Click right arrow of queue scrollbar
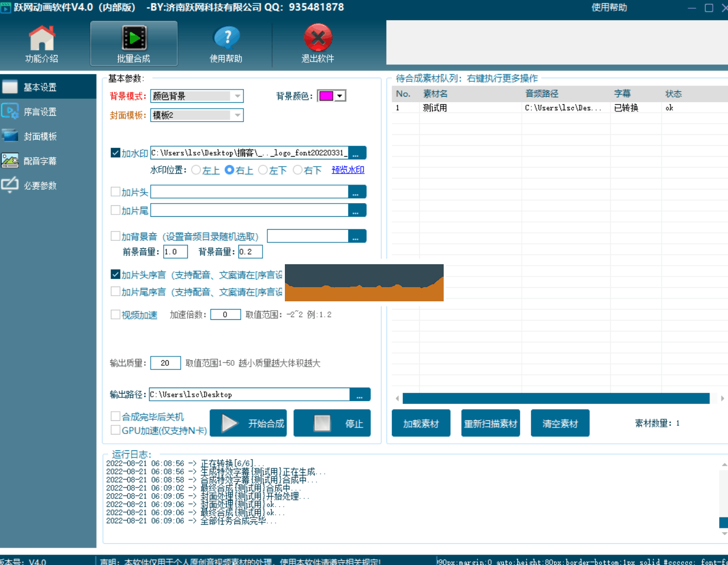This screenshot has height=565, width=728. click(723, 399)
